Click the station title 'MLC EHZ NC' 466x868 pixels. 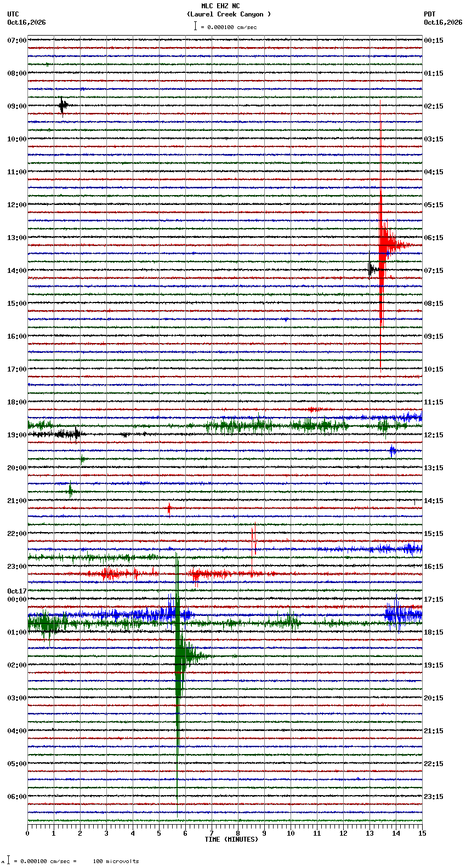click(x=220, y=6)
